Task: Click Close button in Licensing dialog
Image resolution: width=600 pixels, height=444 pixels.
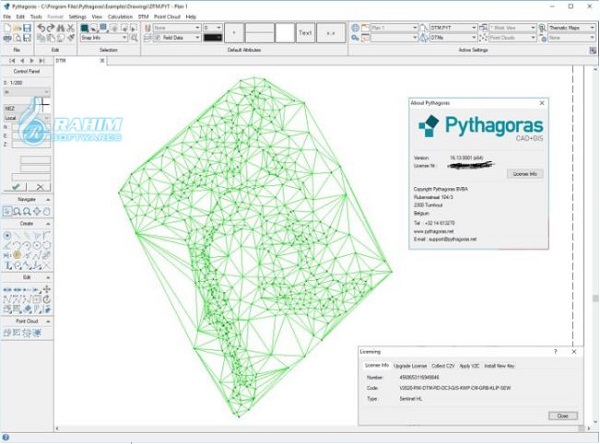Action: [x=562, y=416]
